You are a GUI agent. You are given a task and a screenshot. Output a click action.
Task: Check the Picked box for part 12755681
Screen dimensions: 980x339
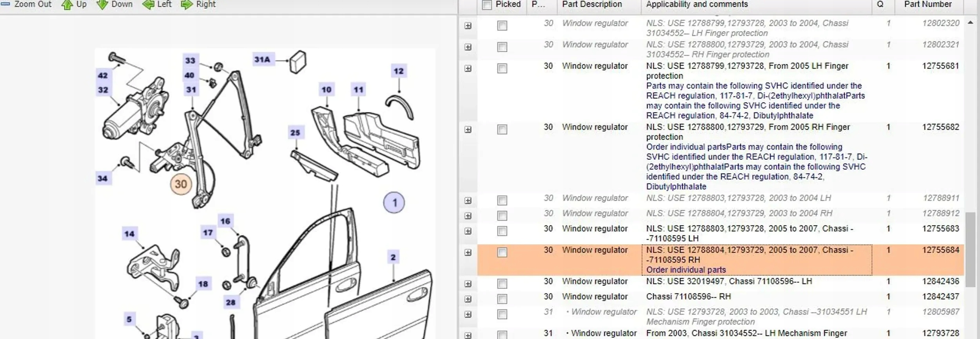click(x=502, y=69)
